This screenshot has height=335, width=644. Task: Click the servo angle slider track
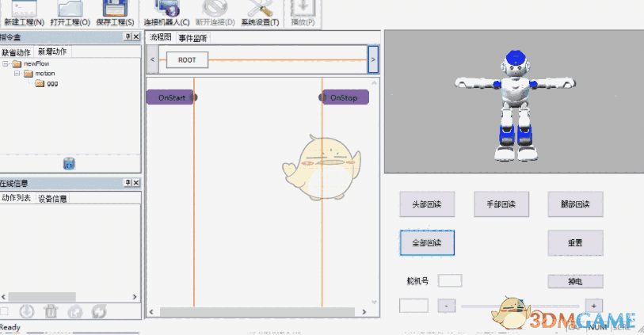coord(520,306)
